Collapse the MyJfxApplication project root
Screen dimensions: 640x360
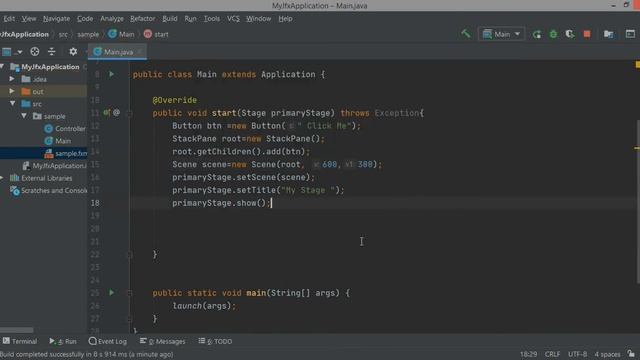click(2, 67)
